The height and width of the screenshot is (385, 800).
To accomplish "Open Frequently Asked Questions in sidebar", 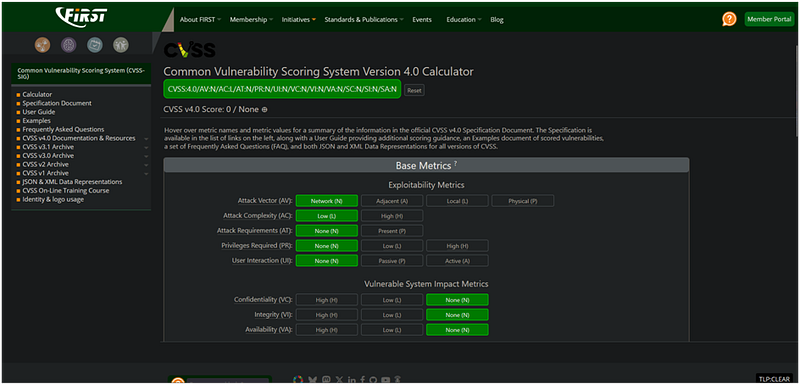I will 63,130.
